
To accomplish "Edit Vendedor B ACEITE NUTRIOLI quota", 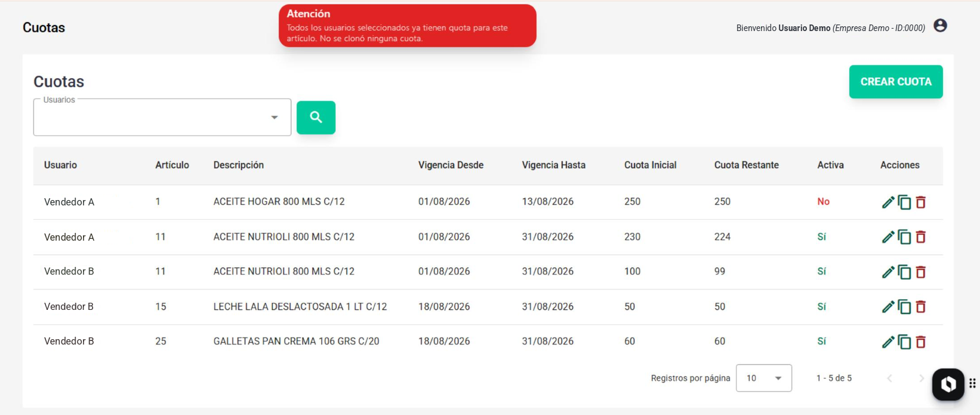I will (888, 272).
